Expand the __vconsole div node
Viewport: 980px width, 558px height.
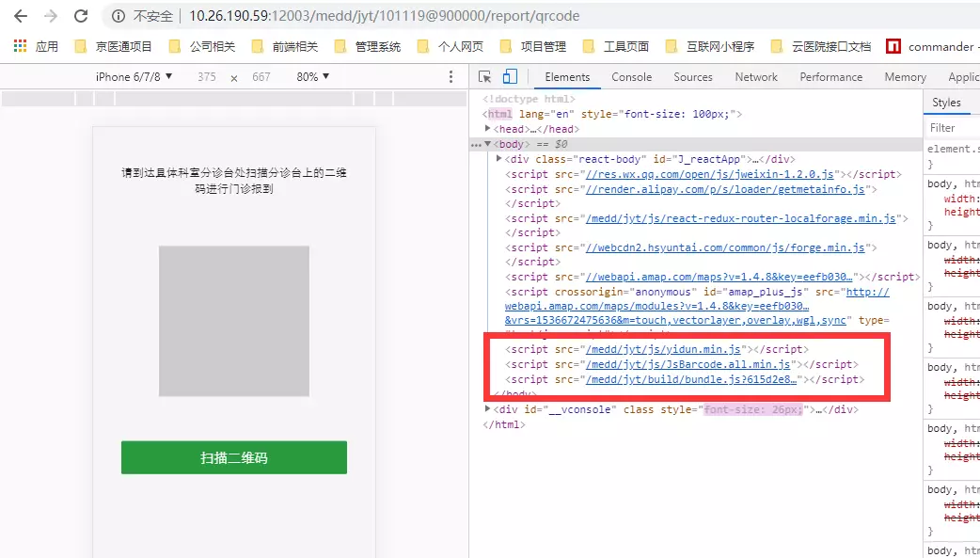tap(488, 409)
